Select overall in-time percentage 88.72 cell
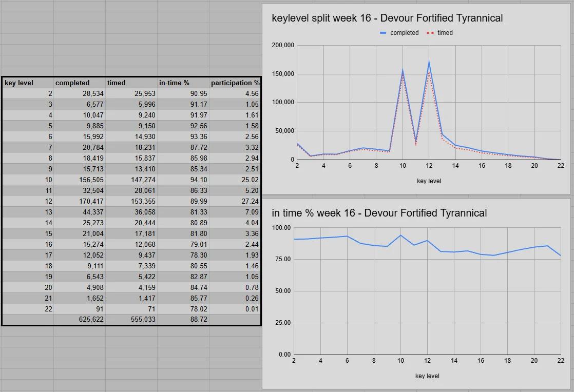574x392 pixels. click(183, 319)
